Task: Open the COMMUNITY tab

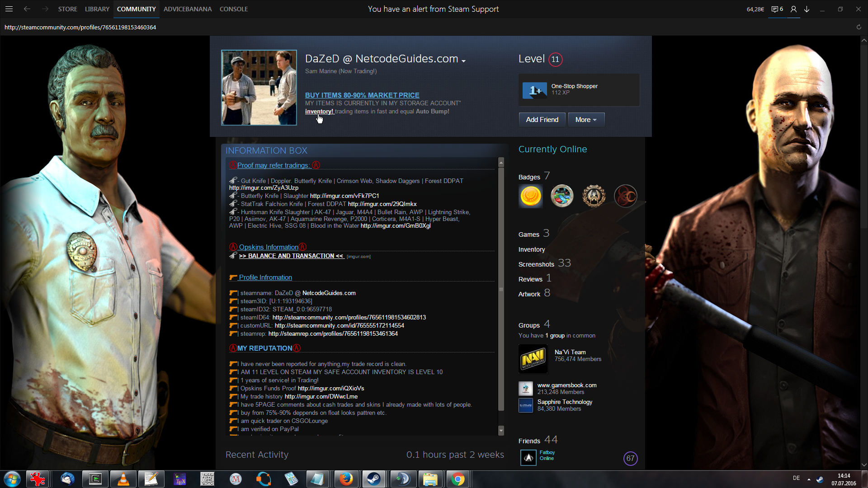Action: [136, 9]
